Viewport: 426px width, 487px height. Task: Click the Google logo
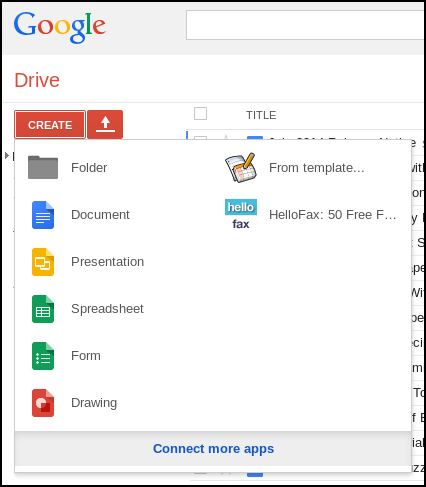pos(60,27)
